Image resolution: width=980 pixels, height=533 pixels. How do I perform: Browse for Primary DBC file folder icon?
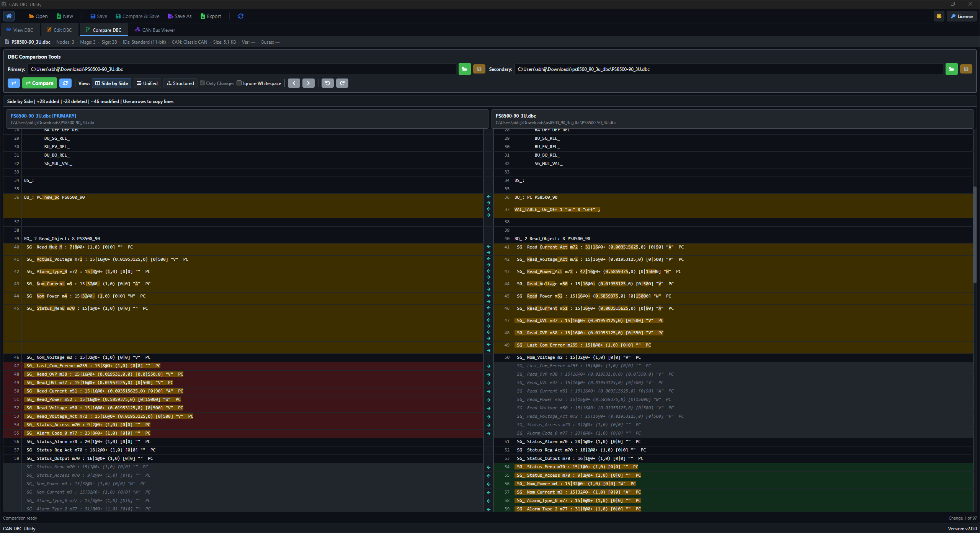[464, 69]
